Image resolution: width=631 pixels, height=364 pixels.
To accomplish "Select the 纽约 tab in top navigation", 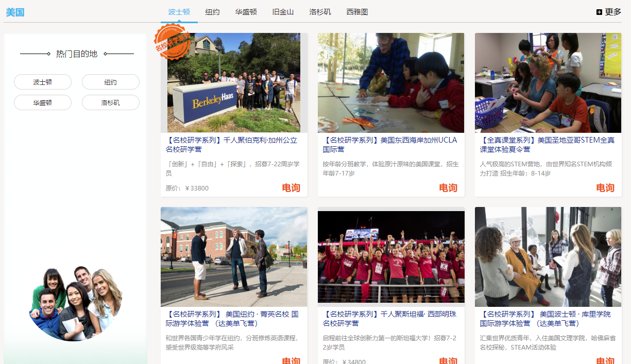I will [x=212, y=12].
